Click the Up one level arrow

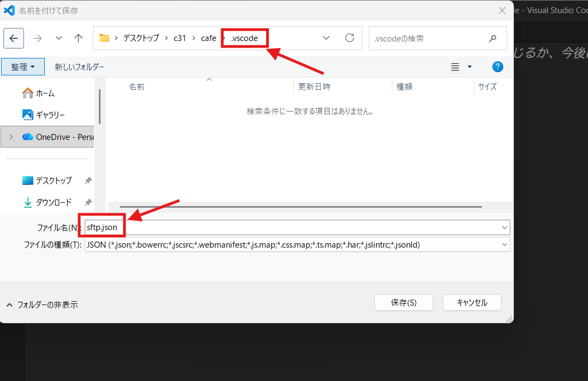[78, 38]
